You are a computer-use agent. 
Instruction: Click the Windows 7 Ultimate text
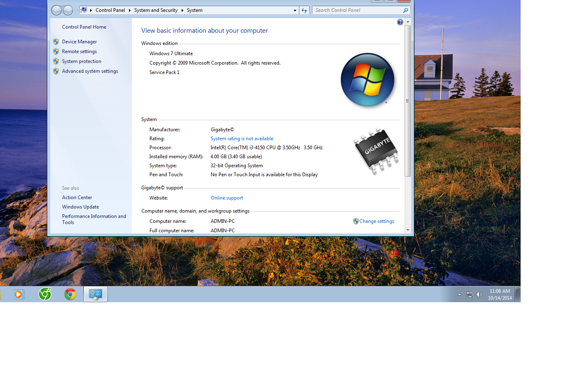click(171, 54)
